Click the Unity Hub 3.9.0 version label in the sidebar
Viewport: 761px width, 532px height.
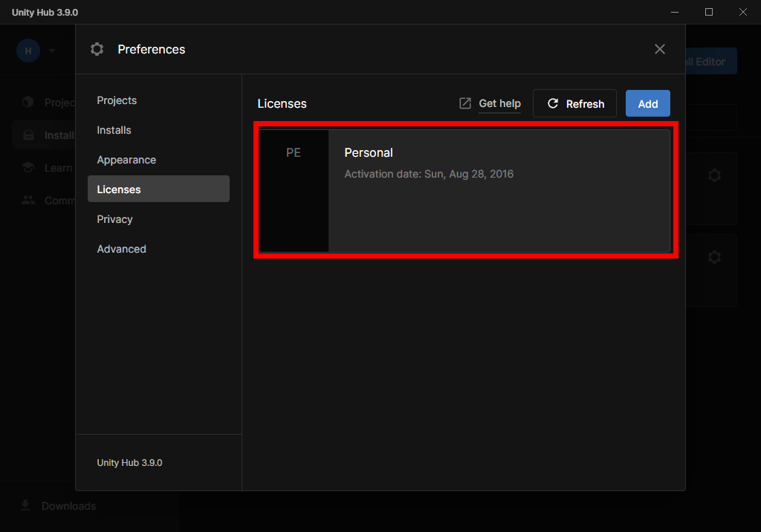pyautogui.click(x=129, y=463)
